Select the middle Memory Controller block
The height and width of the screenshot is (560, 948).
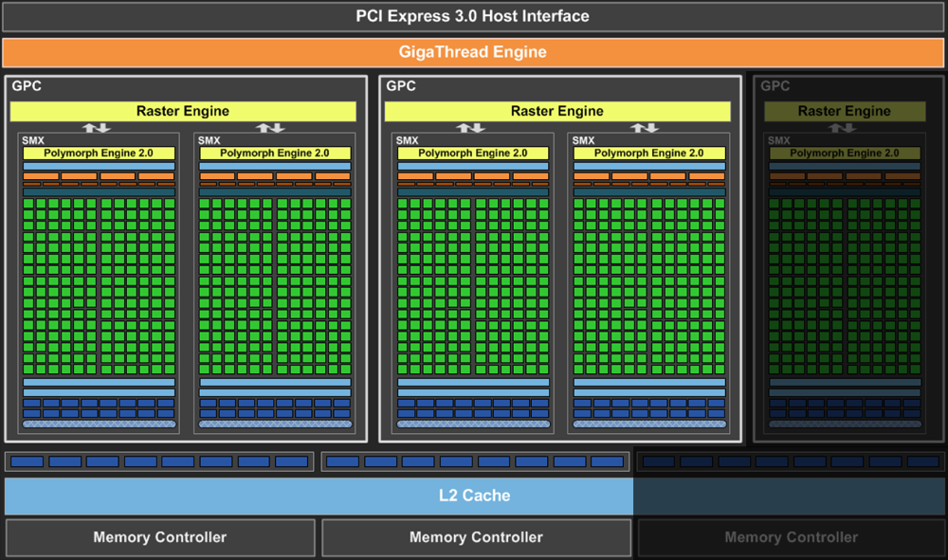[477, 537]
